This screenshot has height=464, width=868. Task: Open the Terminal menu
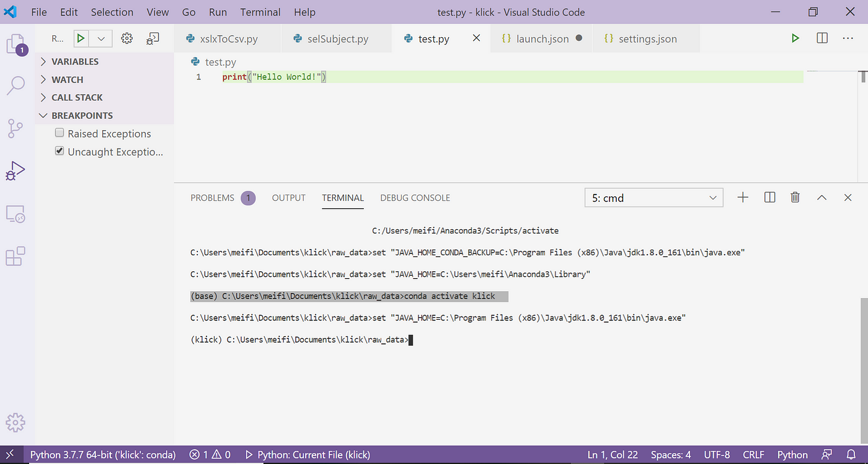[260, 12]
